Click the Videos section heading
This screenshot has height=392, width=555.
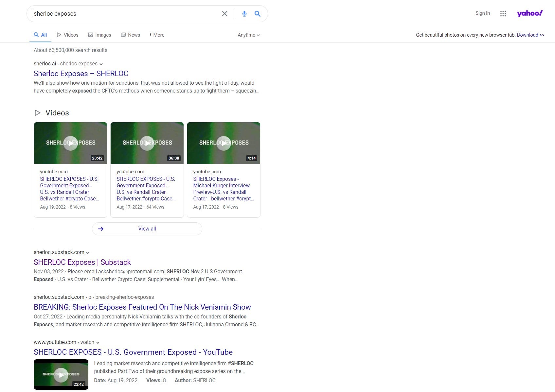(x=57, y=113)
